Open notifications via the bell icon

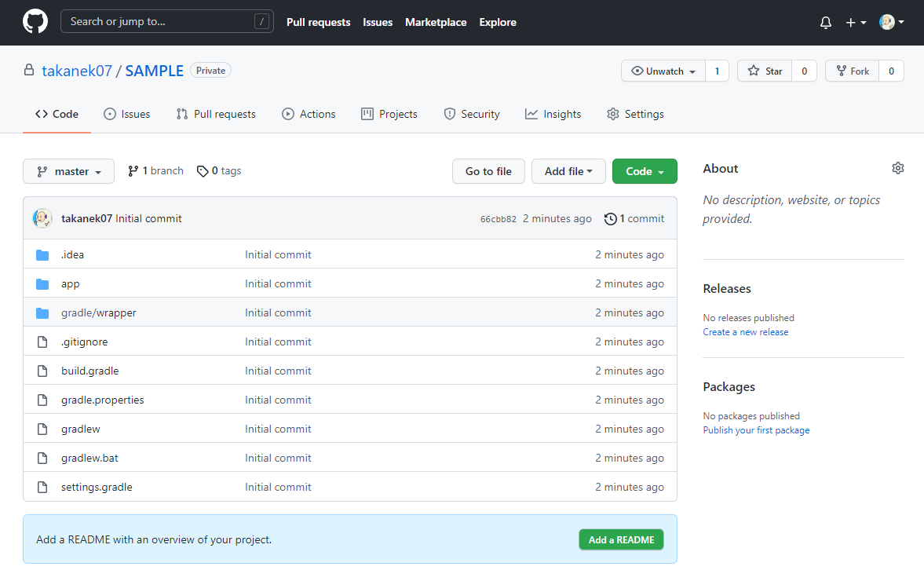coord(825,22)
